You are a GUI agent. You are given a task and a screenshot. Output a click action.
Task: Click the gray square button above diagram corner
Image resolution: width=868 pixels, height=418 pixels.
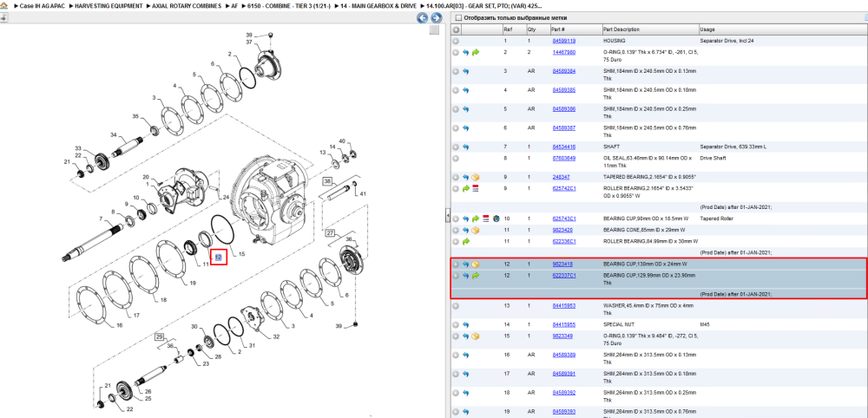(x=435, y=29)
